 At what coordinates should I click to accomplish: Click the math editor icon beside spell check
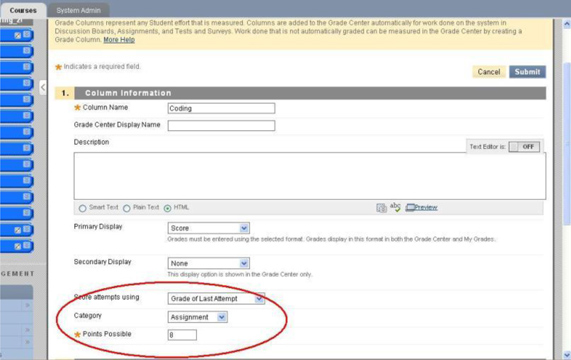click(381, 208)
